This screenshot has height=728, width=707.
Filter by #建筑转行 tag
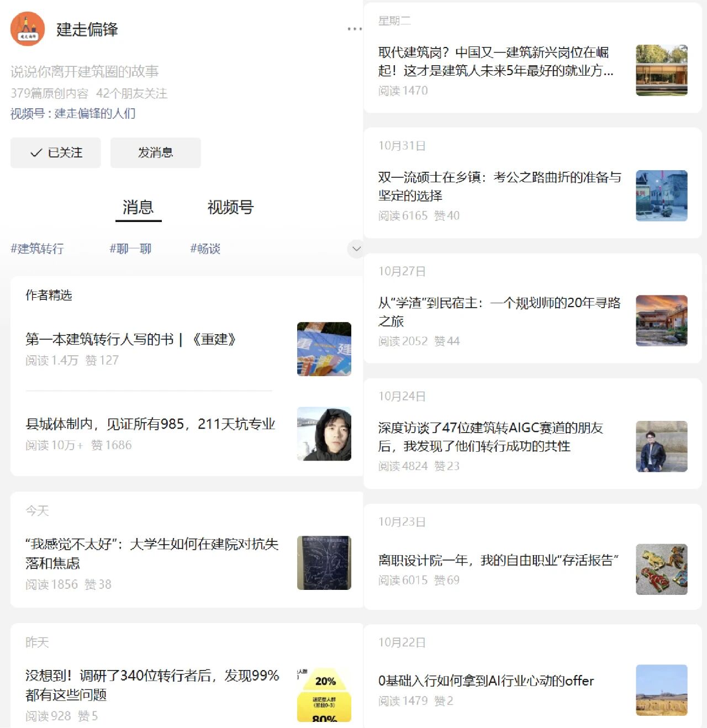point(38,249)
